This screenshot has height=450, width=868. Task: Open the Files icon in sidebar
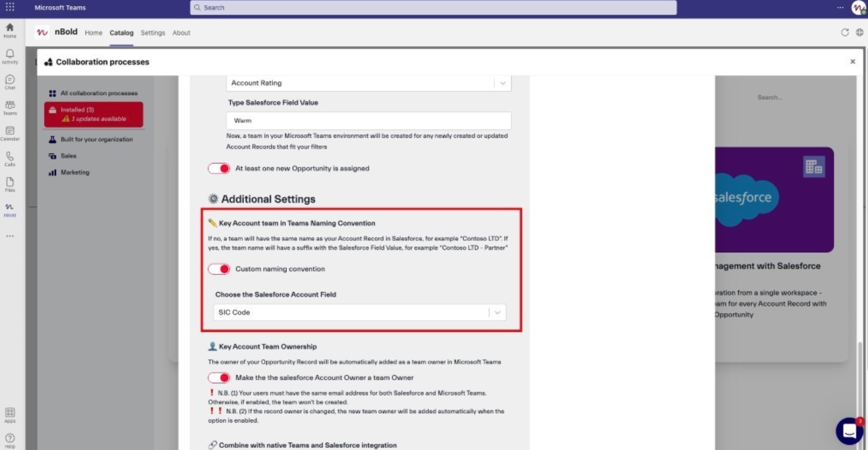(x=10, y=184)
